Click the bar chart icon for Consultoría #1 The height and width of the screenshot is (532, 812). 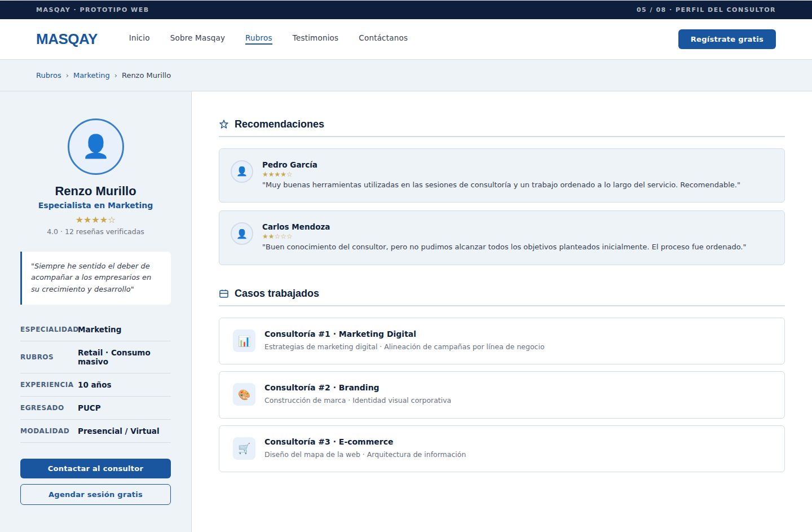tap(244, 341)
